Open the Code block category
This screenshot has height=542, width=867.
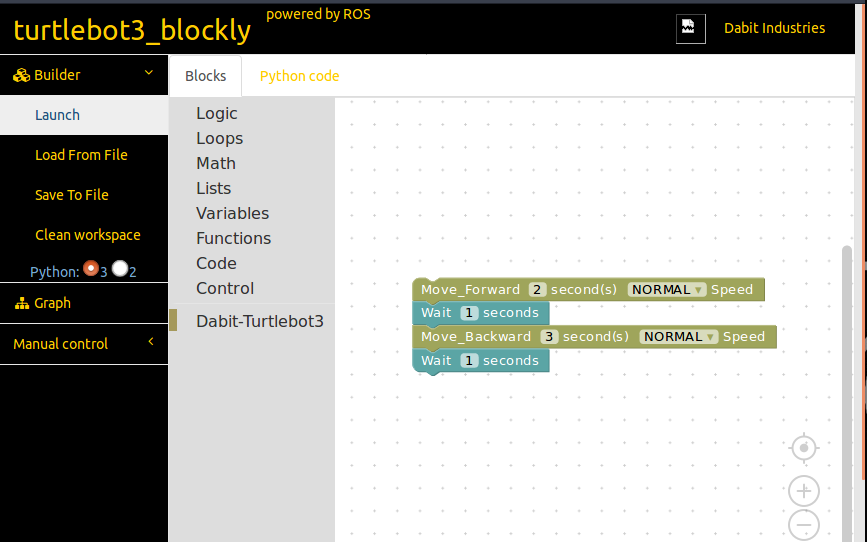[x=216, y=263]
